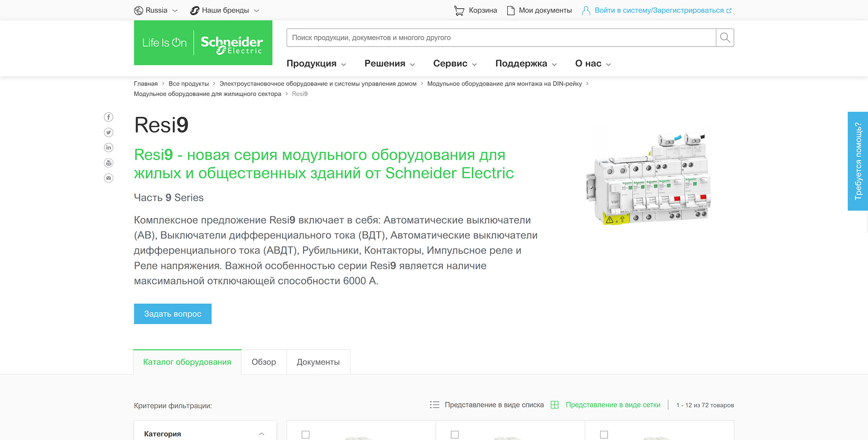Click the print page icon
868x440 pixels.
[109, 163]
